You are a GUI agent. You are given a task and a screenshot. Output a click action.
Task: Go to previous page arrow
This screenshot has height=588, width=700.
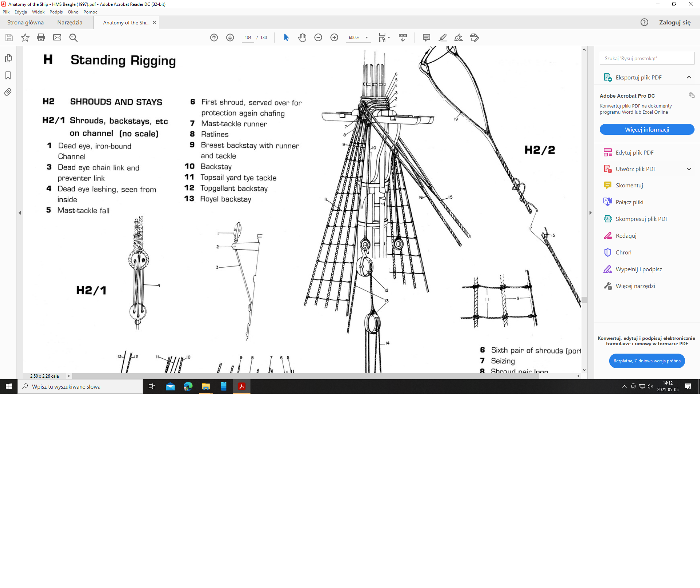[214, 38]
